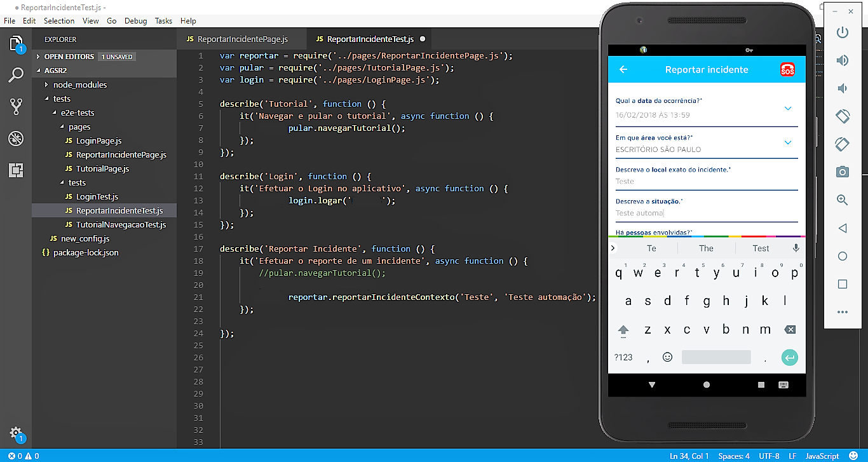This screenshot has height=462, width=868.
Task: Open the área dropdown ESCRITÓRIO SÃO PAULO
Action: click(788, 142)
